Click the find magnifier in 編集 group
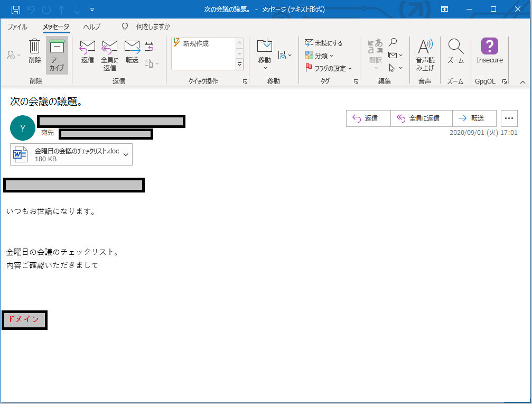The height and width of the screenshot is (404, 532). coord(393,42)
